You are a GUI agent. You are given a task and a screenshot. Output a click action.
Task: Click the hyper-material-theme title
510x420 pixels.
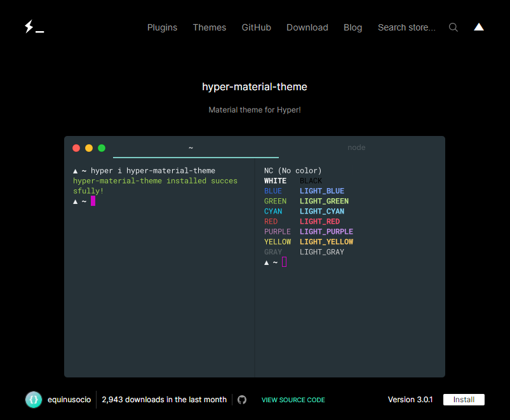(x=255, y=87)
